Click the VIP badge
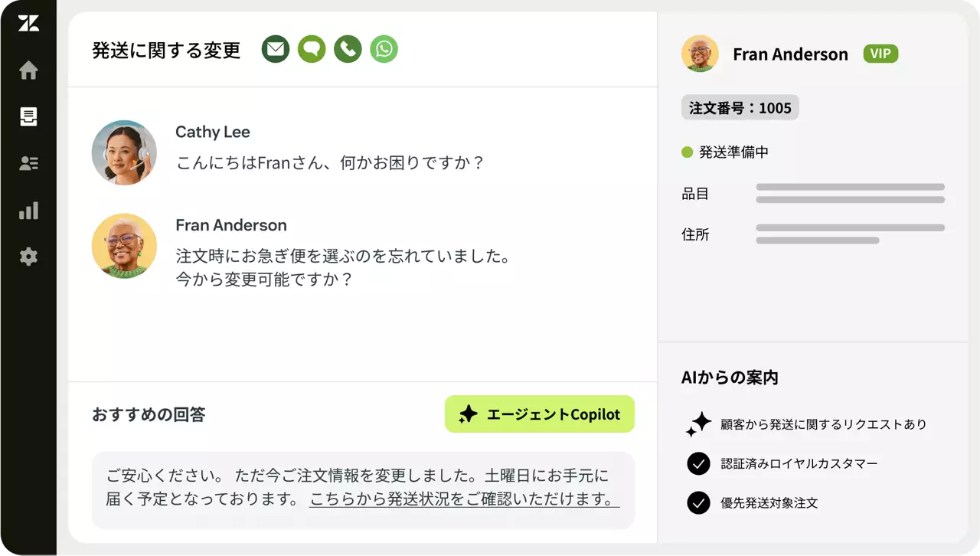This screenshot has width=980, height=556. 880,54
